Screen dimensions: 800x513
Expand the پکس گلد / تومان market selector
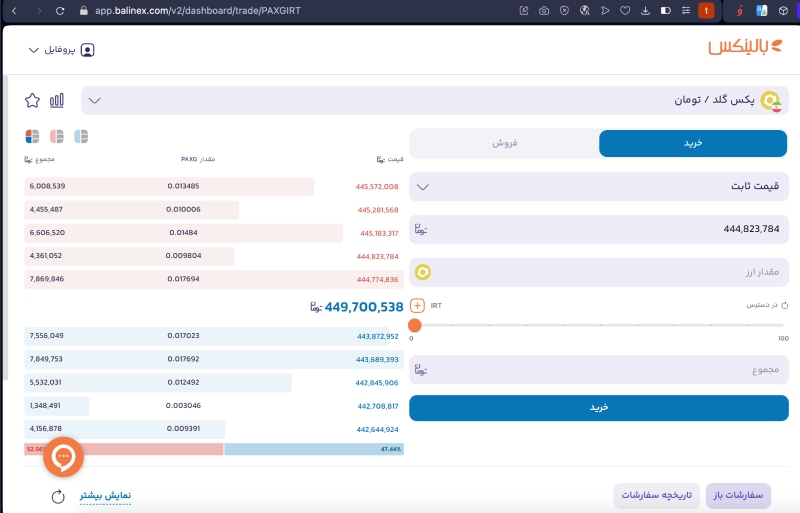[x=95, y=100]
